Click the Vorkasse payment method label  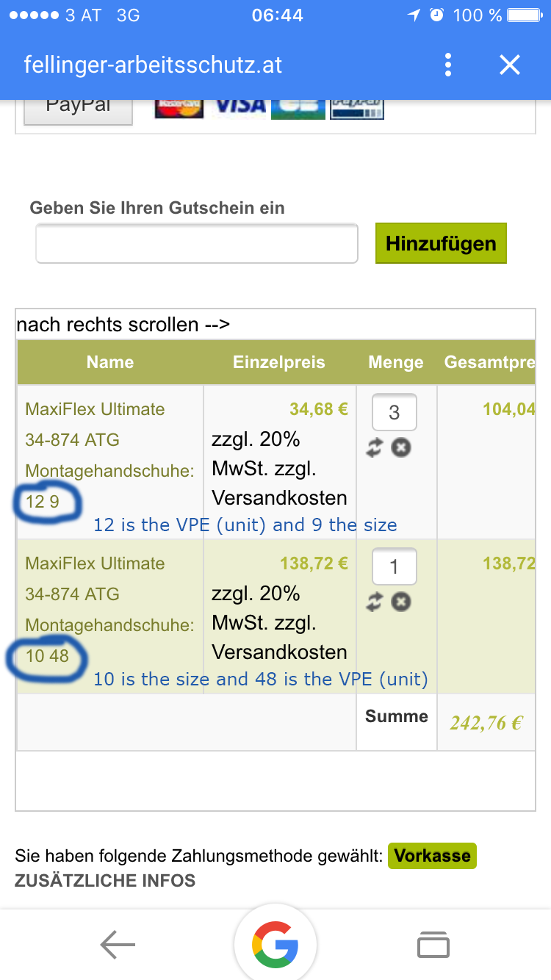coord(432,856)
